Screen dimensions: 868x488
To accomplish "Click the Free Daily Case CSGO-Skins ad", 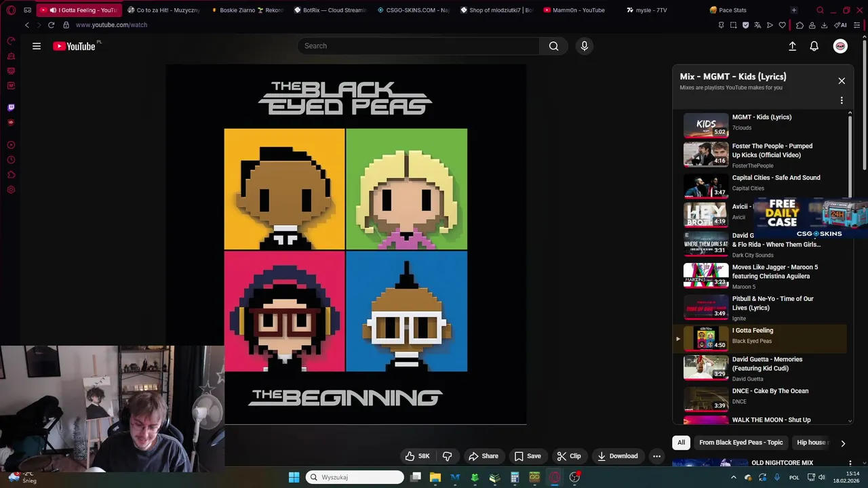I will [810, 218].
